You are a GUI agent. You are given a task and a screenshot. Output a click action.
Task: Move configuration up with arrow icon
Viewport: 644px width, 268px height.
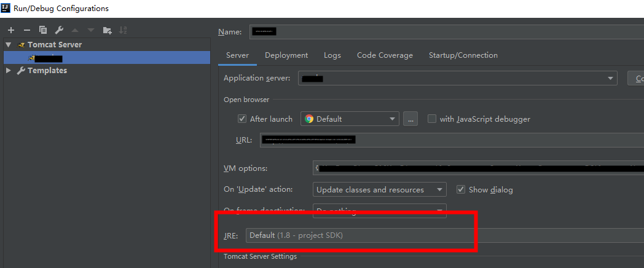[75, 30]
